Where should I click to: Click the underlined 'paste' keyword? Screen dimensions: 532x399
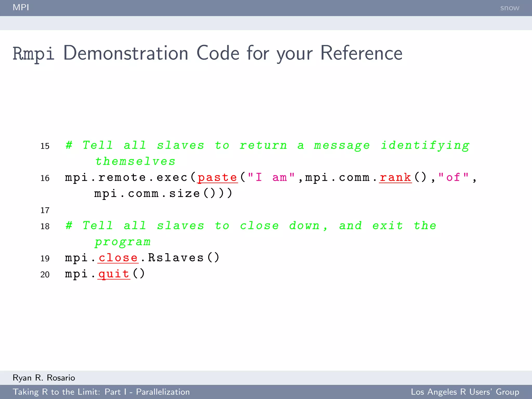[217, 178]
